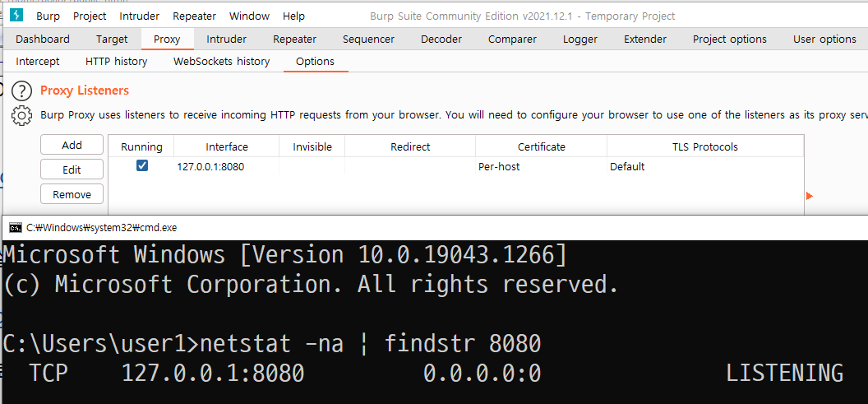
Task: Open the Extender tab
Action: pos(645,39)
